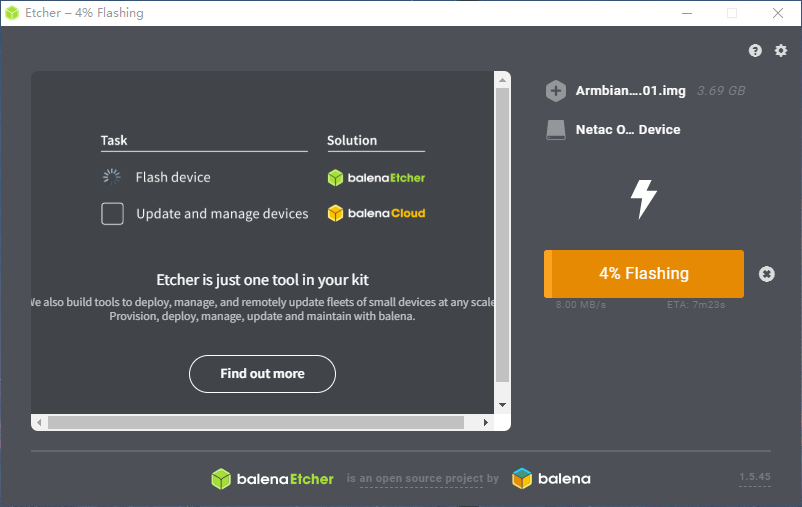Open the settings gear icon

(x=781, y=51)
